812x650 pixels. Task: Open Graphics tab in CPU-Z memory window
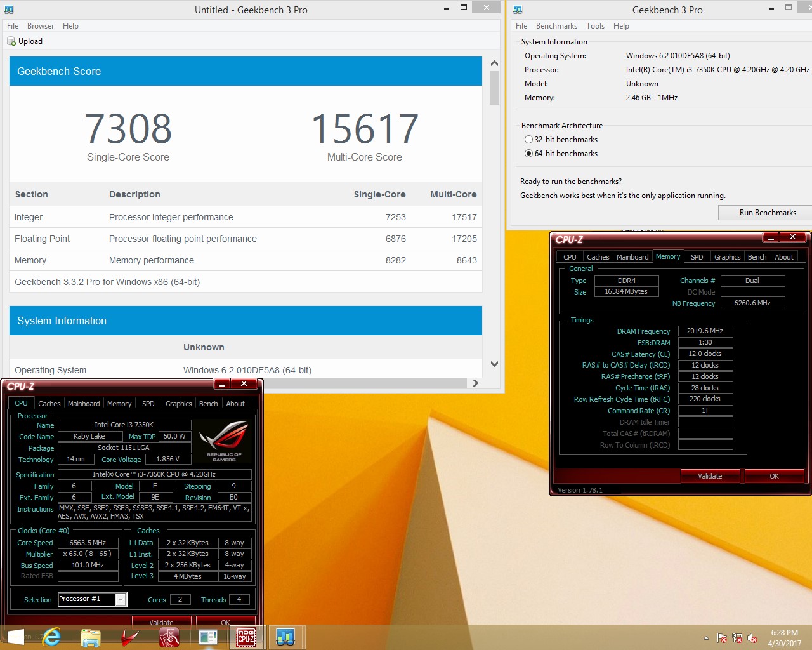(727, 257)
